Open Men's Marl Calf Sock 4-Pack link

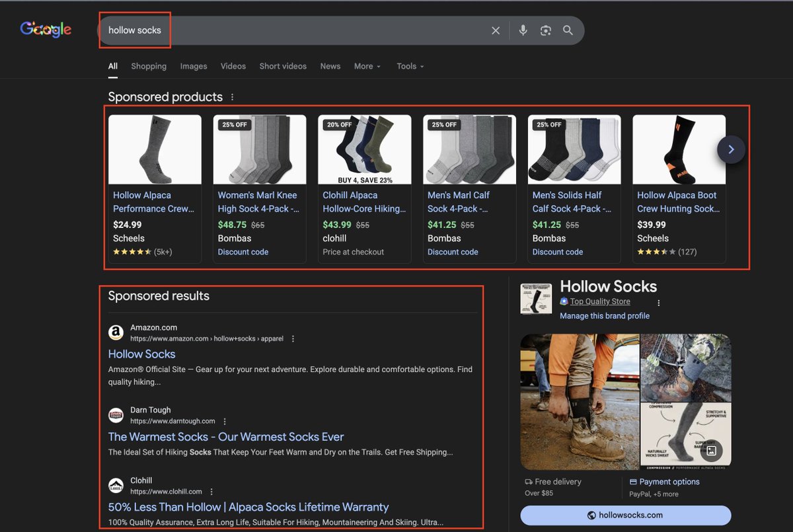459,202
